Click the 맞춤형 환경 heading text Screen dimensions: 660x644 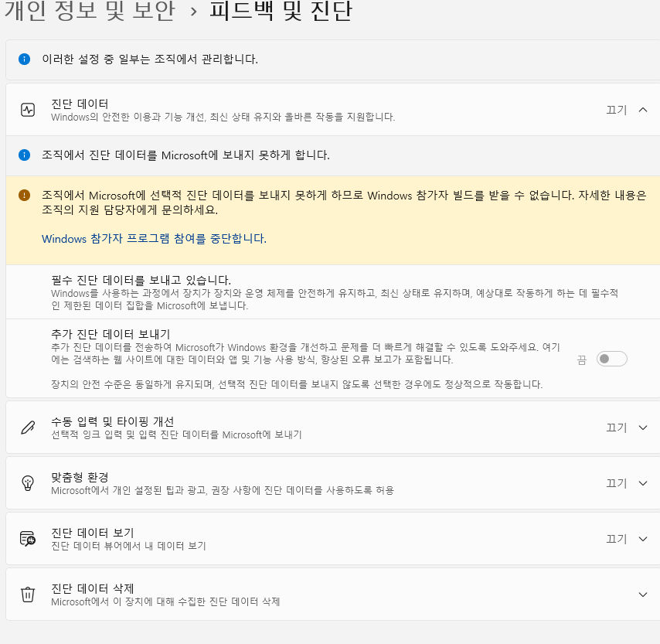click(80, 477)
